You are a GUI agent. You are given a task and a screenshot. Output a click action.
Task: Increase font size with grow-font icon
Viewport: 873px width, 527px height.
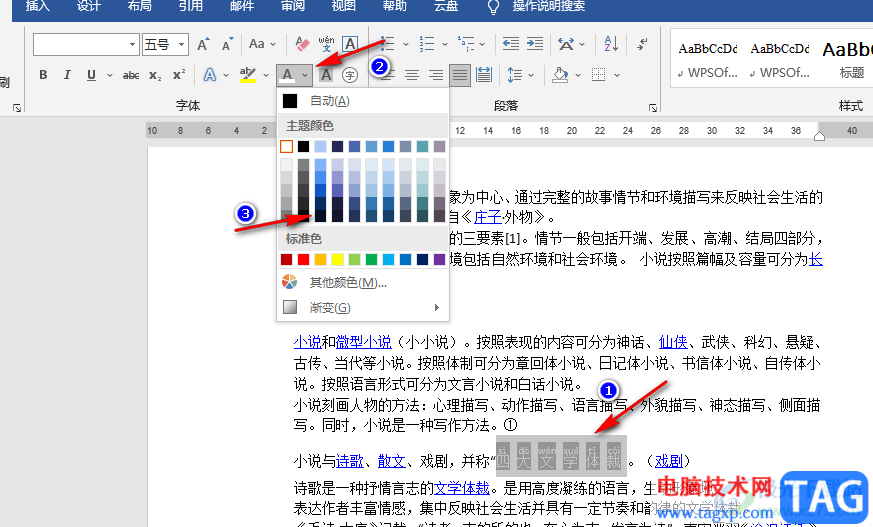203,44
